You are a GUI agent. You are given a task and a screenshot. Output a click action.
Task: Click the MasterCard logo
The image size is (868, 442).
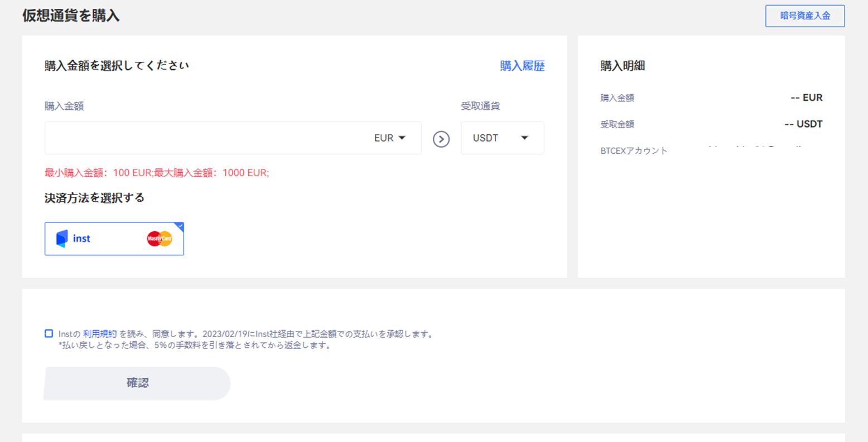point(160,239)
